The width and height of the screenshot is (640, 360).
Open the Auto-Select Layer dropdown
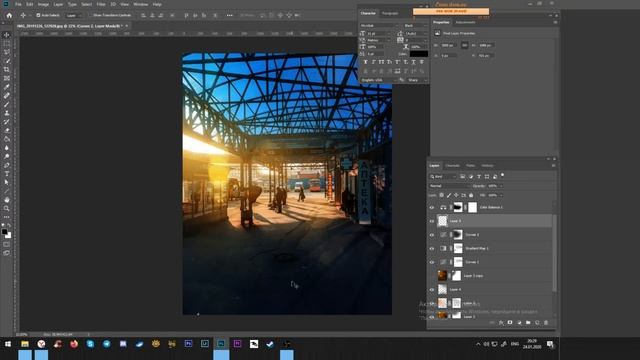pos(74,15)
